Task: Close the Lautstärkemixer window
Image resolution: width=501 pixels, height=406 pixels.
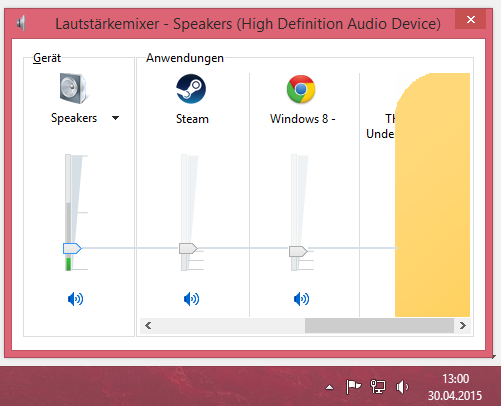Action: coord(471,19)
